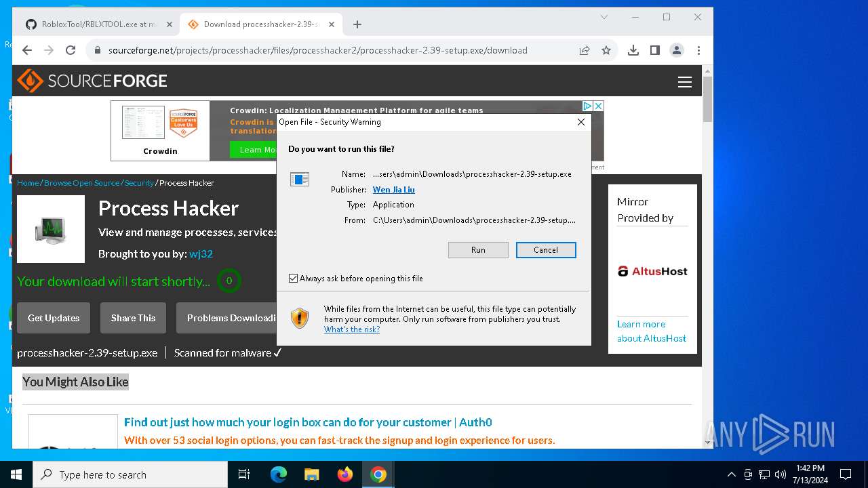The width and height of the screenshot is (868, 488).
Task: Launch Firefox from taskbar
Action: (x=345, y=474)
